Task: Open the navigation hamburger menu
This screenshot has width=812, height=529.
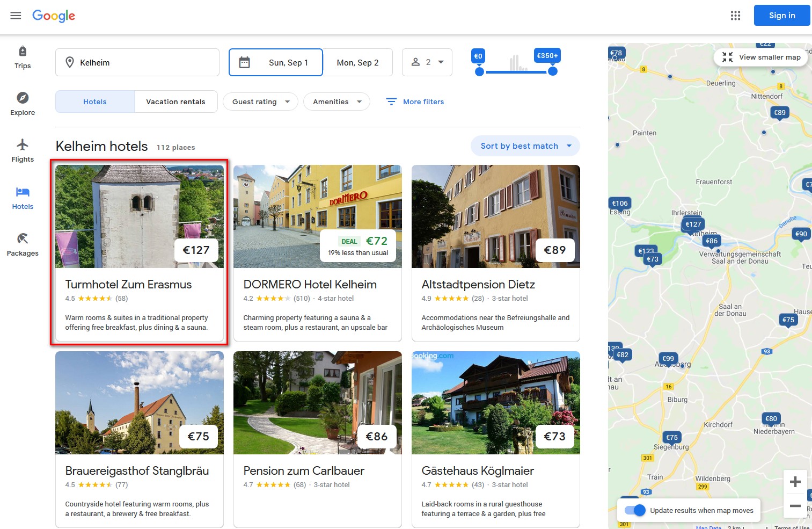Action: coord(16,16)
